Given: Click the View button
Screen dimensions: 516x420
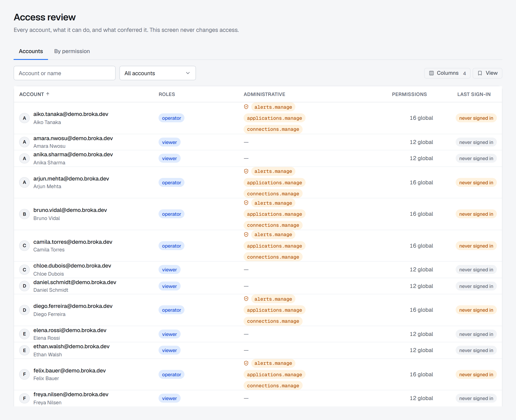Looking at the screenshot, I should pos(487,73).
